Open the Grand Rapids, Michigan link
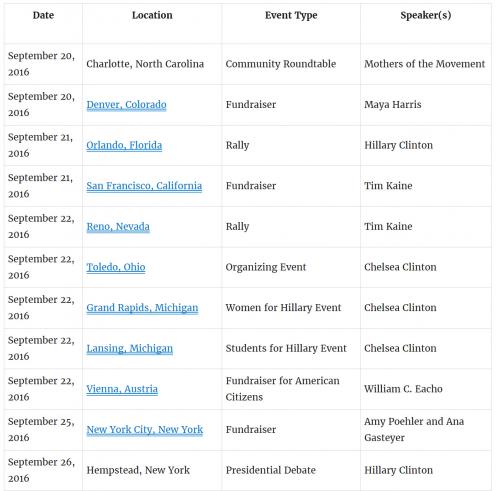 point(142,308)
